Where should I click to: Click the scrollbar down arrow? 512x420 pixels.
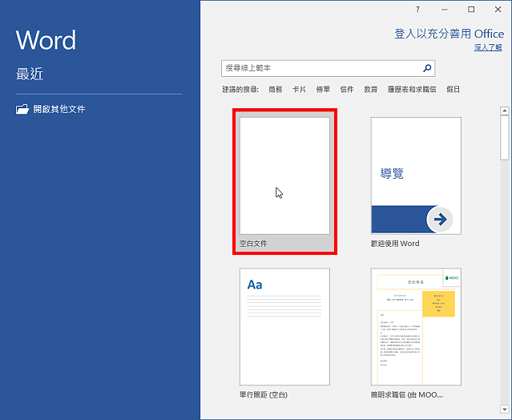click(x=505, y=409)
